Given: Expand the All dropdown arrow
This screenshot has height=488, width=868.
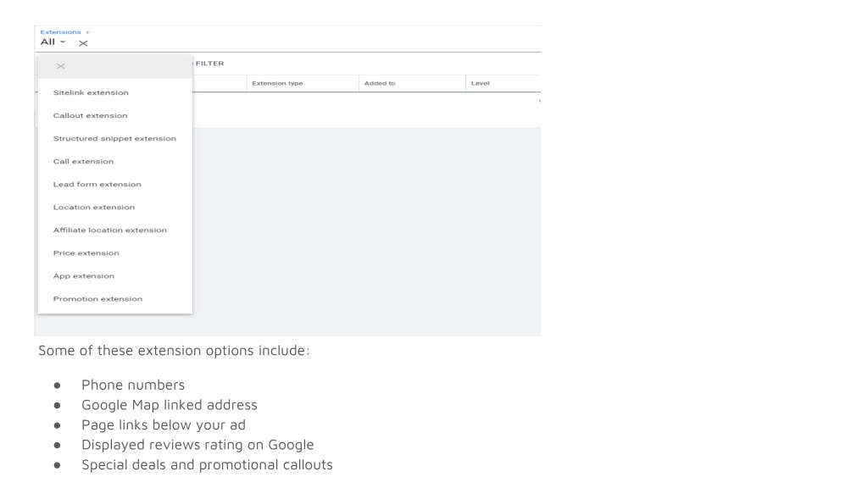Looking at the screenshot, I should 63,42.
